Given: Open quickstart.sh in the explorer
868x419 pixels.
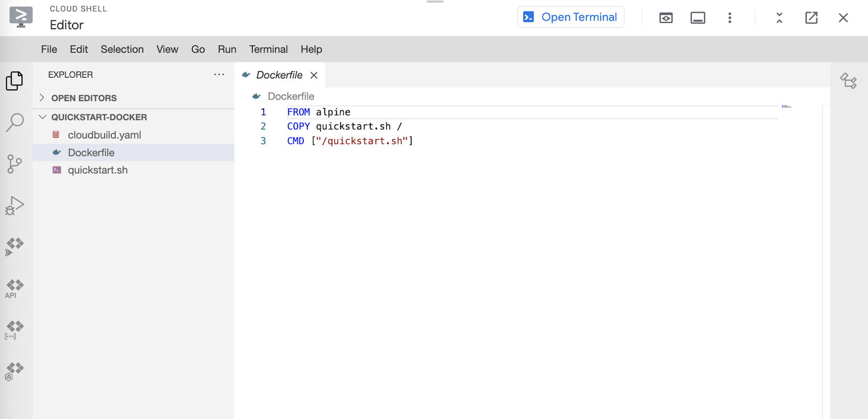Looking at the screenshot, I should tap(133, 170).
